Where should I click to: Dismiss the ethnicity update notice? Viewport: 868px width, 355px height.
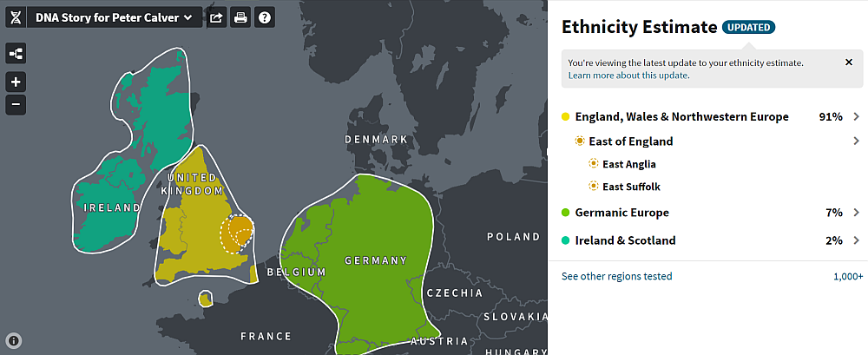(x=849, y=62)
